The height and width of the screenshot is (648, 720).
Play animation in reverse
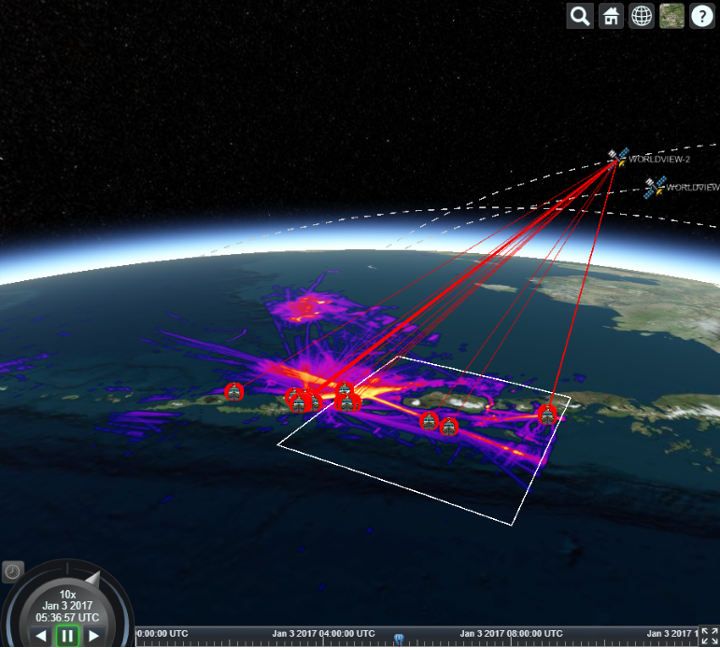click(41, 636)
